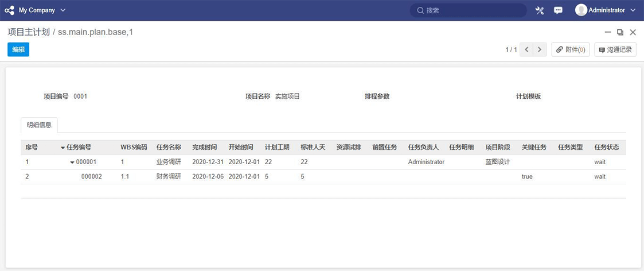644x271 pixels.
Task: Open the 附件 attachments button
Action: coord(571,50)
